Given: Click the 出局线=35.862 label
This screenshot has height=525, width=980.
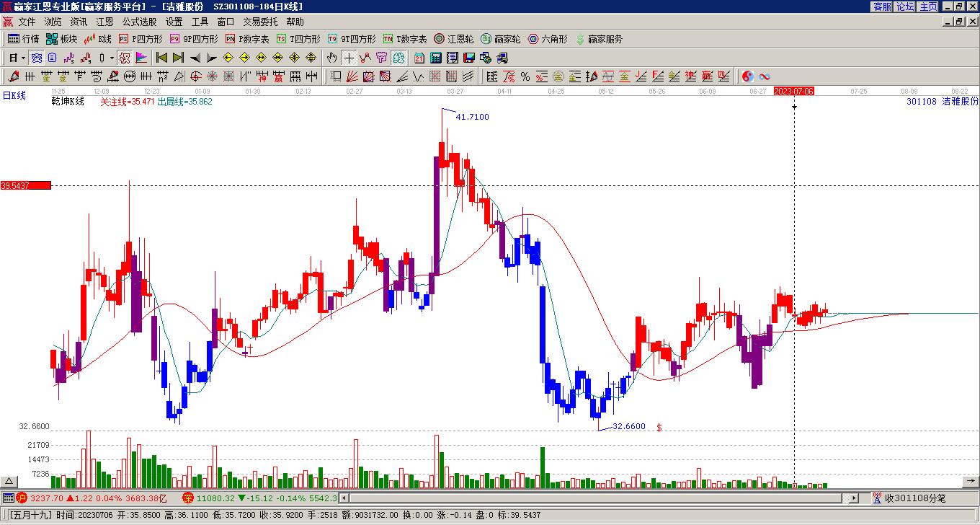Looking at the screenshot, I should coord(185,102).
